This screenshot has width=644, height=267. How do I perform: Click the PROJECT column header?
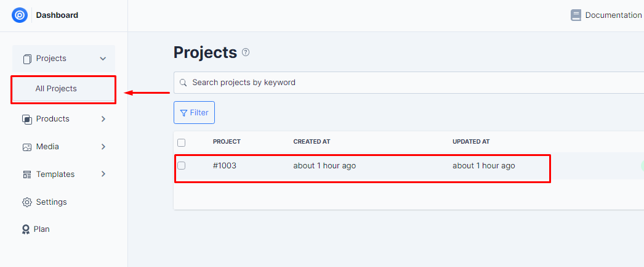click(x=227, y=142)
